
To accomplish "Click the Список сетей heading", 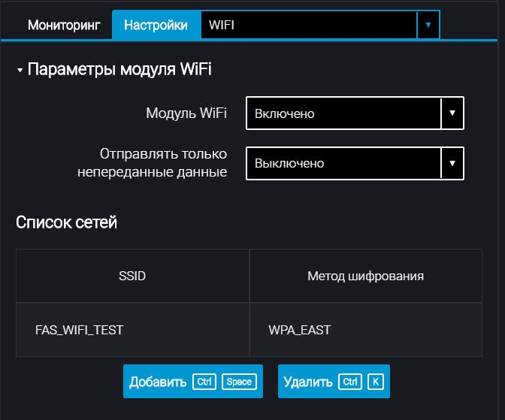I will 67,222.
